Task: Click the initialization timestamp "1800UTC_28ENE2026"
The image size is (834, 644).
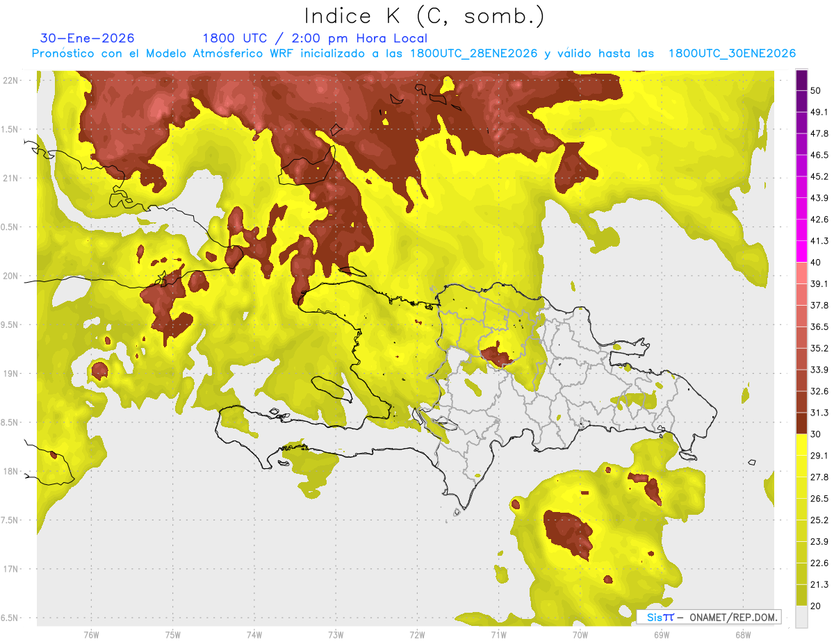Action: (474, 53)
